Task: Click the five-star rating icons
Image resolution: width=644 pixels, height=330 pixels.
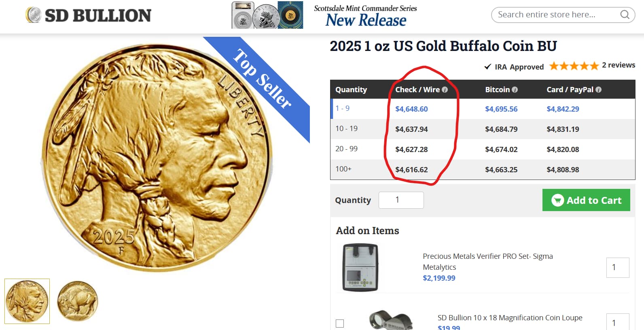Action: pos(574,66)
